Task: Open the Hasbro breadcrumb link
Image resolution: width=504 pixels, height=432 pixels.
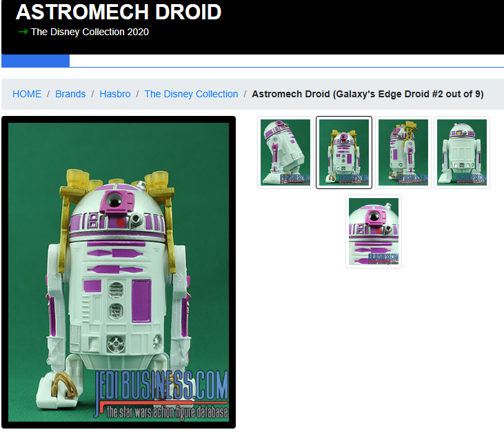Action: tap(115, 94)
